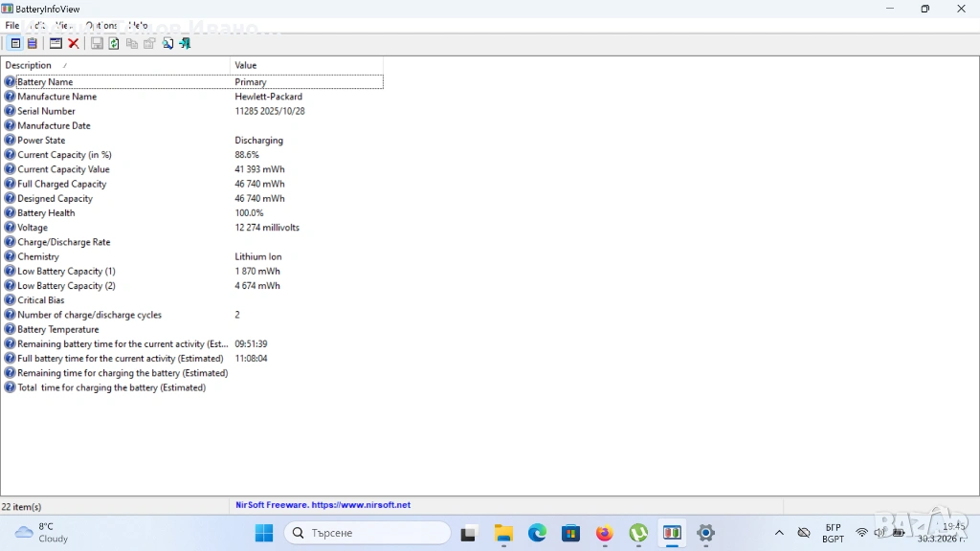
Task: Open the Help menu
Action: (x=139, y=26)
